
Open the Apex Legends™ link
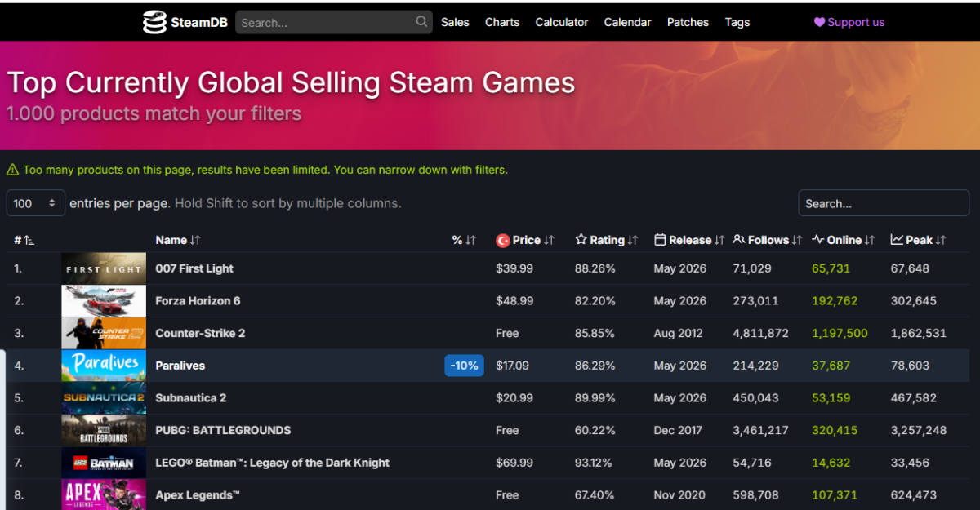[x=198, y=494]
